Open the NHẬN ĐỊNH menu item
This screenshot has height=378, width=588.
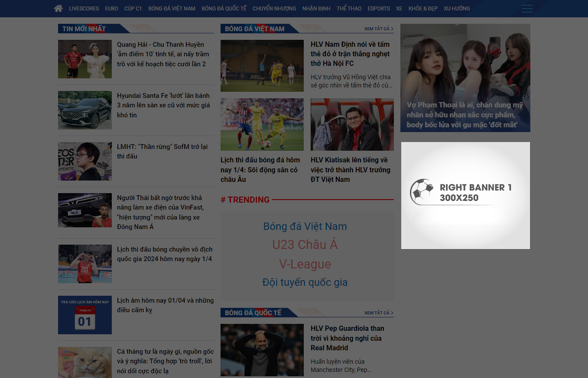pyautogui.click(x=316, y=9)
